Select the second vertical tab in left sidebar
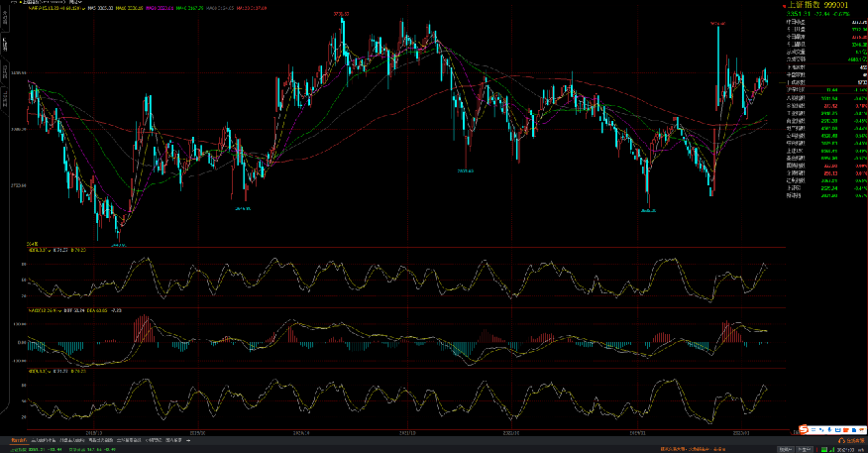 (x=4, y=44)
